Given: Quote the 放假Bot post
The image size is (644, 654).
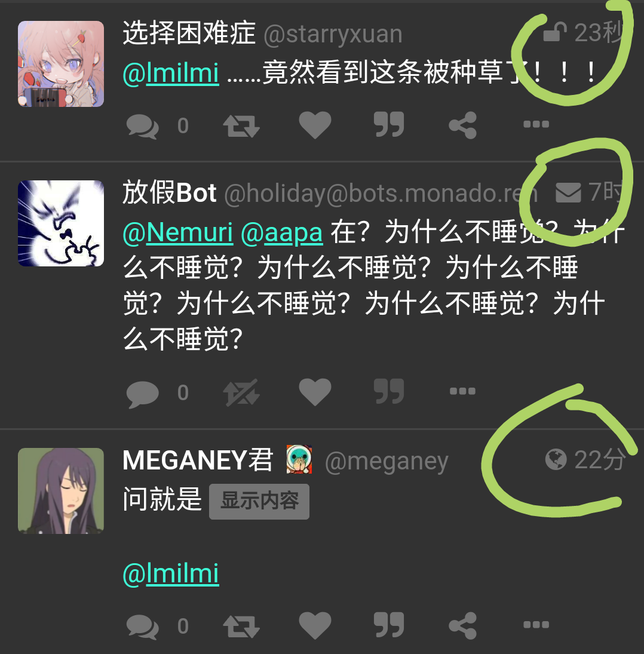Looking at the screenshot, I should pyautogui.click(x=389, y=391).
